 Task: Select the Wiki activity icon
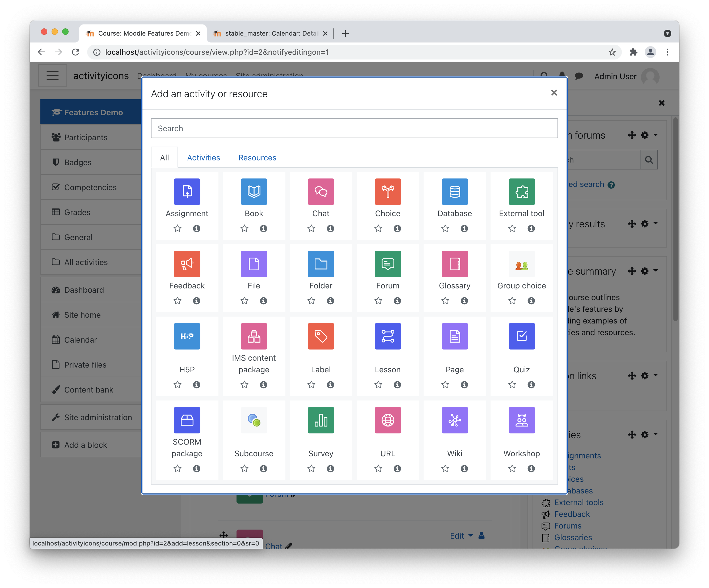(x=455, y=420)
